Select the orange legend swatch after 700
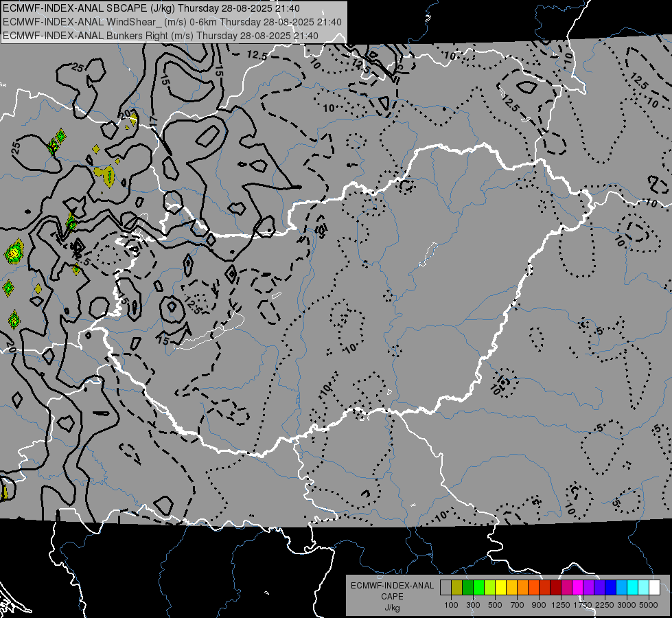 [x=523, y=588]
